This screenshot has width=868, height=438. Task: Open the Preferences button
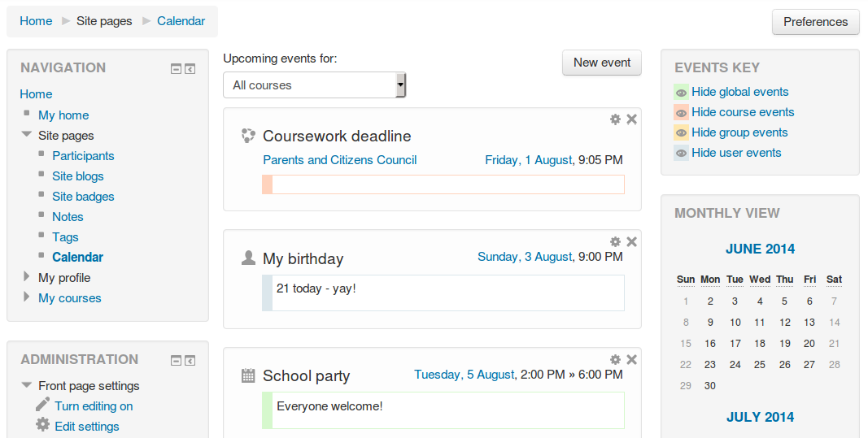coord(815,22)
